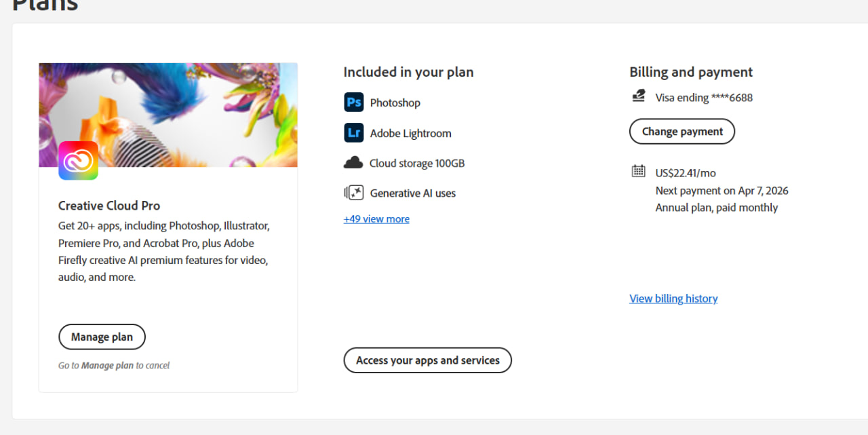Image resolution: width=868 pixels, height=435 pixels.
Task: Click the Creative Cloud Pro plan title
Action: pyautogui.click(x=109, y=206)
